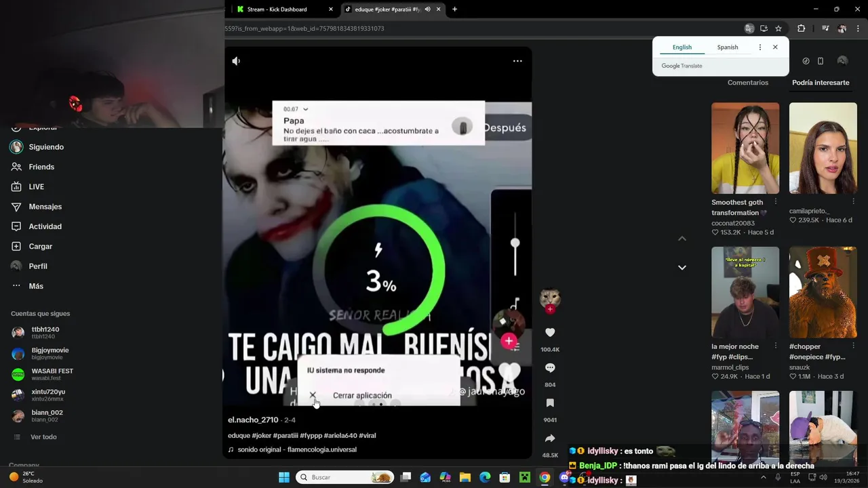This screenshot has width=868, height=488.
Task: Open Minecraft creeper icon in taskbar
Action: point(524,477)
